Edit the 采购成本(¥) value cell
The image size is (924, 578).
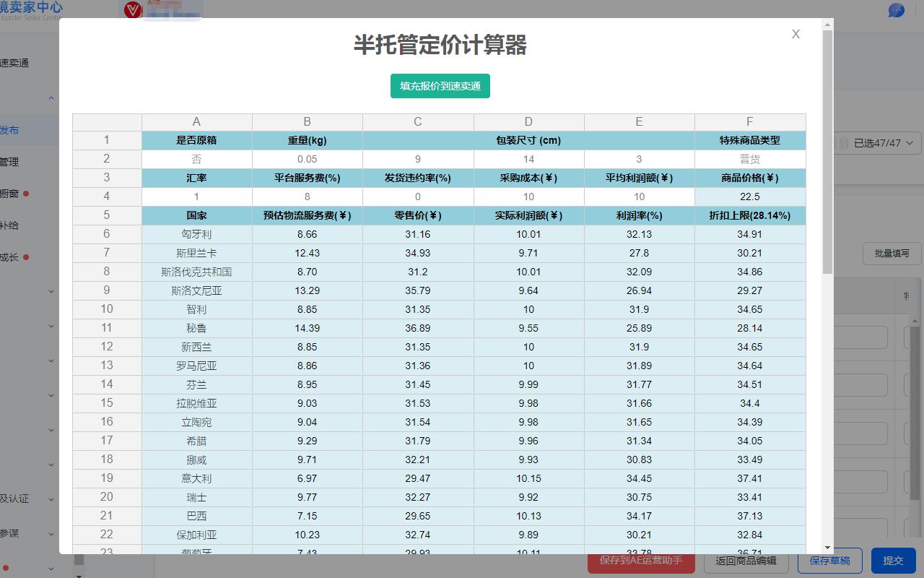[529, 197]
